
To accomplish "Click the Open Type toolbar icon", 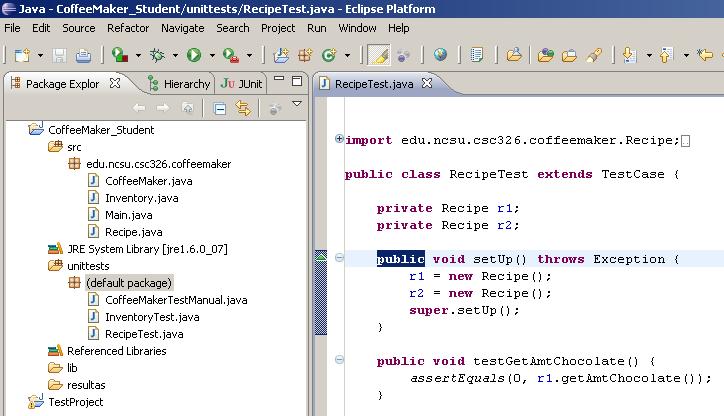I will click(x=513, y=55).
